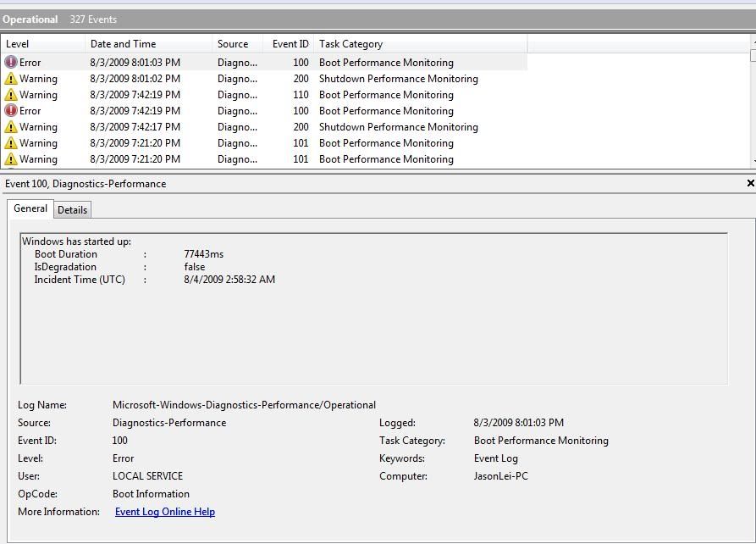Click the Logged value 8/3/2009 8:01:03 PM
Screen dimensions: 756x544
[x=519, y=423]
